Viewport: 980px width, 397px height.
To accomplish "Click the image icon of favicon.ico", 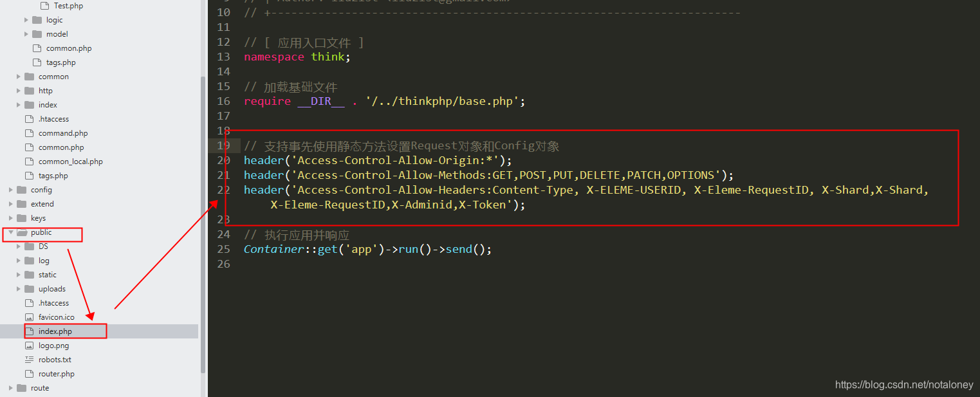I will coord(29,317).
